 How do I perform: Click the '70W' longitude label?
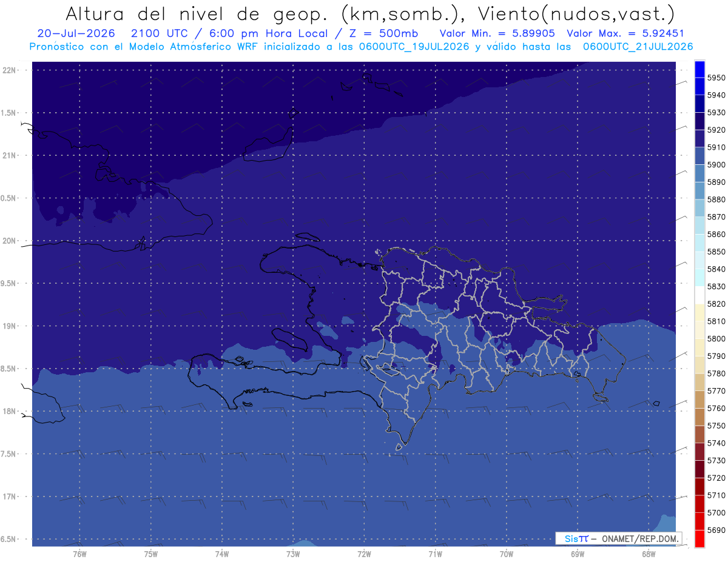tap(507, 554)
